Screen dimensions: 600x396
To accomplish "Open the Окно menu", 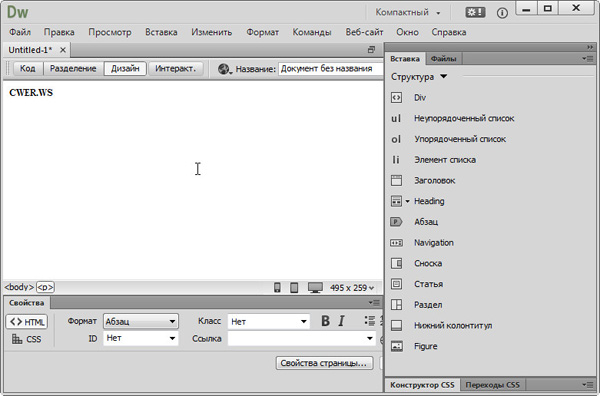I will pos(408,32).
